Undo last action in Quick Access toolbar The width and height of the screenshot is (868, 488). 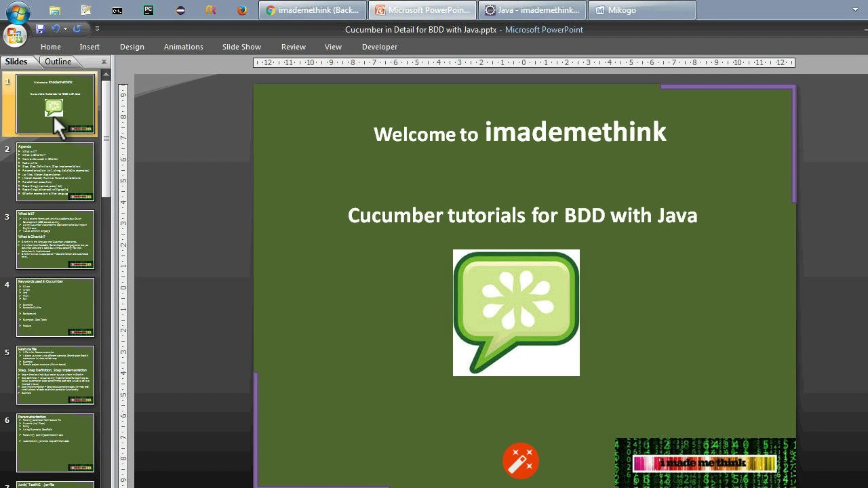point(56,29)
